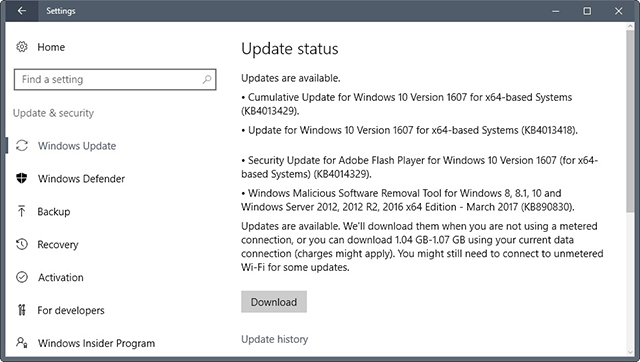This screenshot has height=362, width=640.
Task: Minimize the Settings window
Action: pos(556,11)
